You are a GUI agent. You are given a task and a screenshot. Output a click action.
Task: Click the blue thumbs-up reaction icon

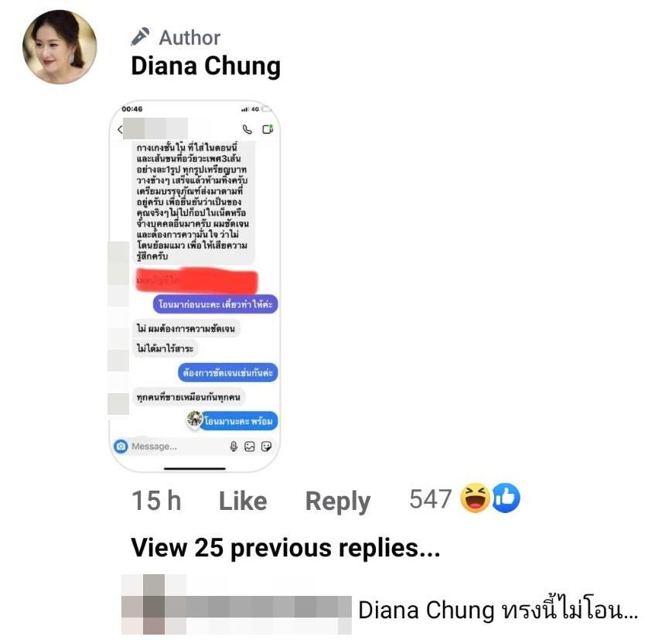pos(507,498)
